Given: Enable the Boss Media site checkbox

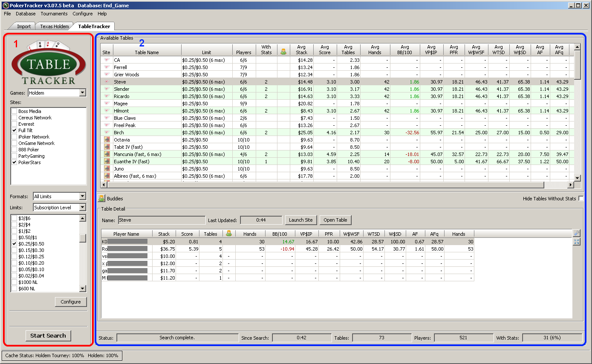Looking at the screenshot, I should pyautogui.click(x=14, y=111).
